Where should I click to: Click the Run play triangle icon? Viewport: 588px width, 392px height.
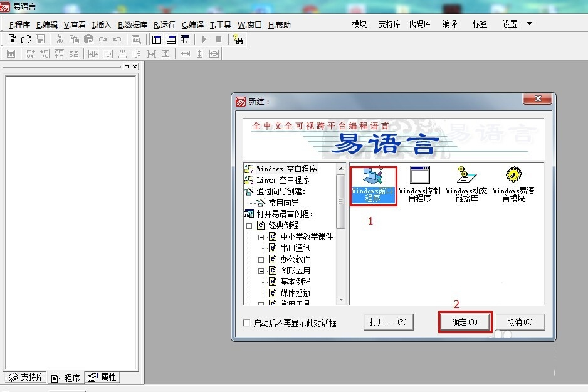pos(204,39)
